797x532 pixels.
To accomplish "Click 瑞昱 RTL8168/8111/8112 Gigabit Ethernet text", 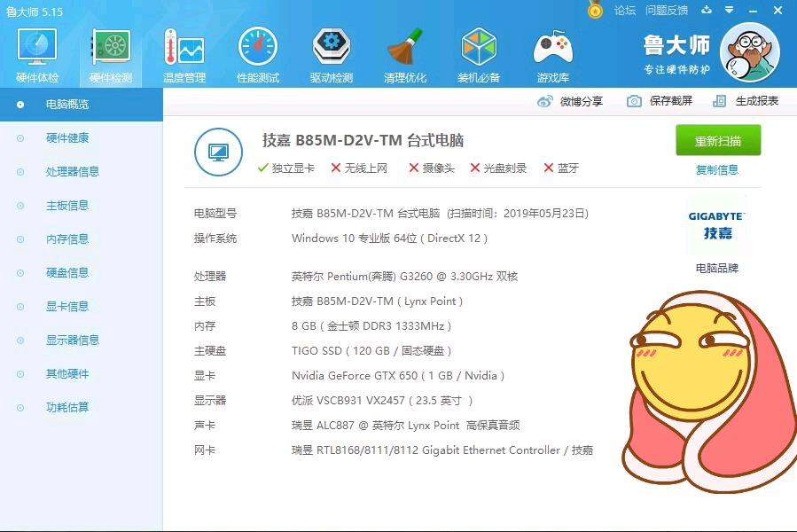I will point(442,450).
